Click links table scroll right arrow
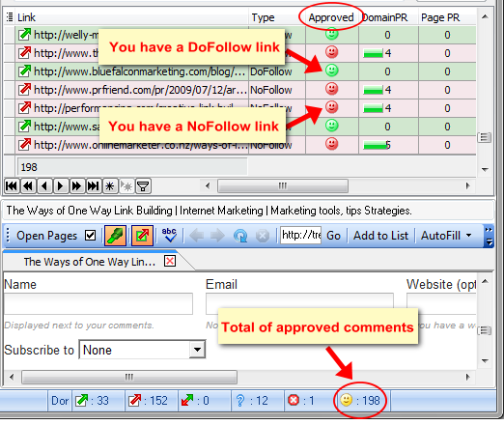 pyautogui.click(x=467, y=185)
